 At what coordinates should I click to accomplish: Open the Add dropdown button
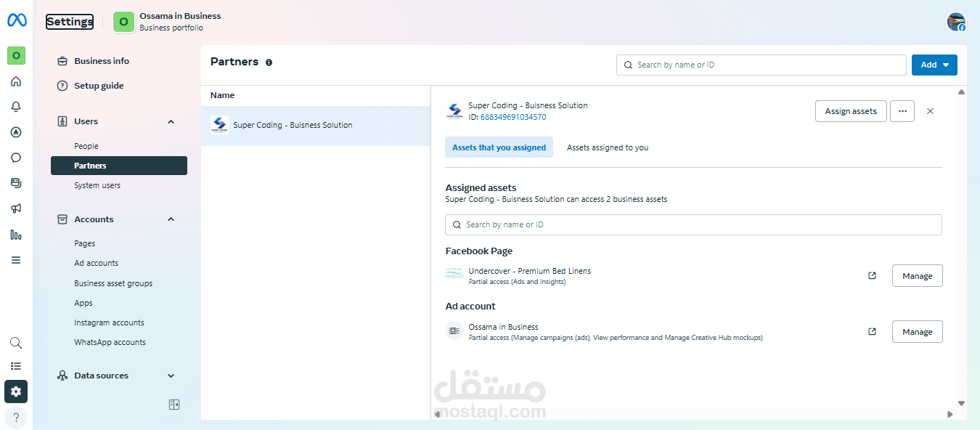(934, 65)
